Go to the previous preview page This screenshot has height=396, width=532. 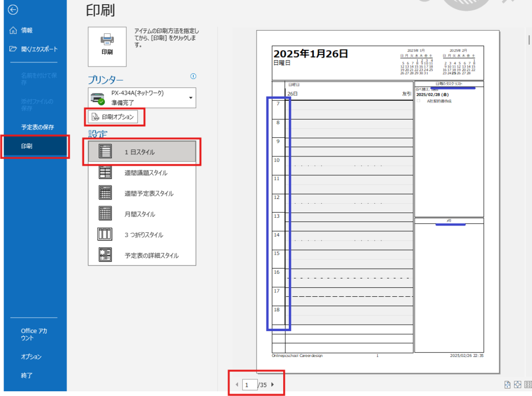click(x=237, y=385)
